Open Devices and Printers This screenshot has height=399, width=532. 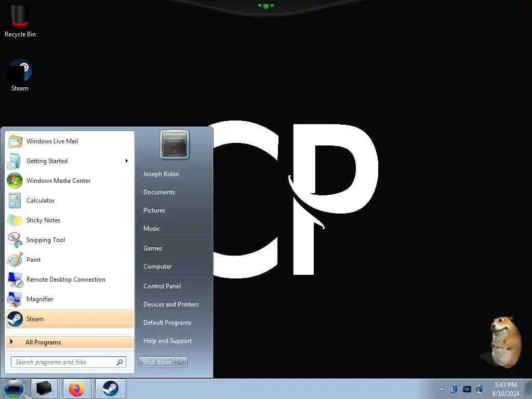(x=171, y=304)
